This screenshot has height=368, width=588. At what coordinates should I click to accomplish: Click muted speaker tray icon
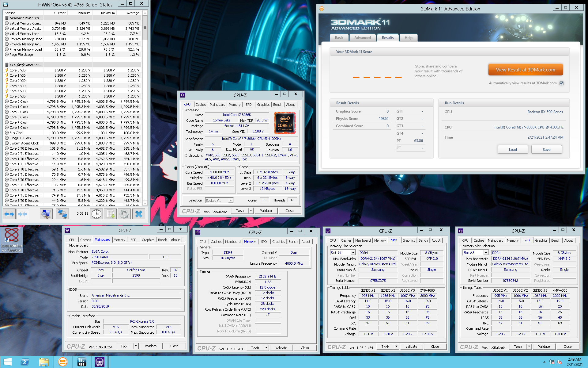(x=559, y=362)
